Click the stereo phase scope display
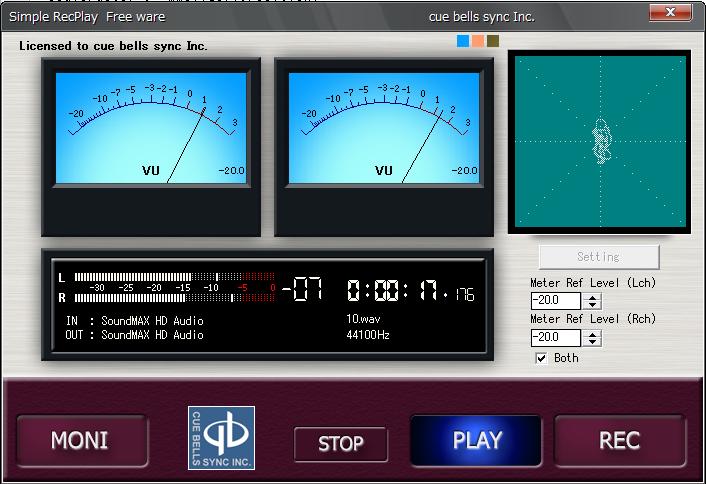Viewport: 706px width, 484px height. coord(600,142)
